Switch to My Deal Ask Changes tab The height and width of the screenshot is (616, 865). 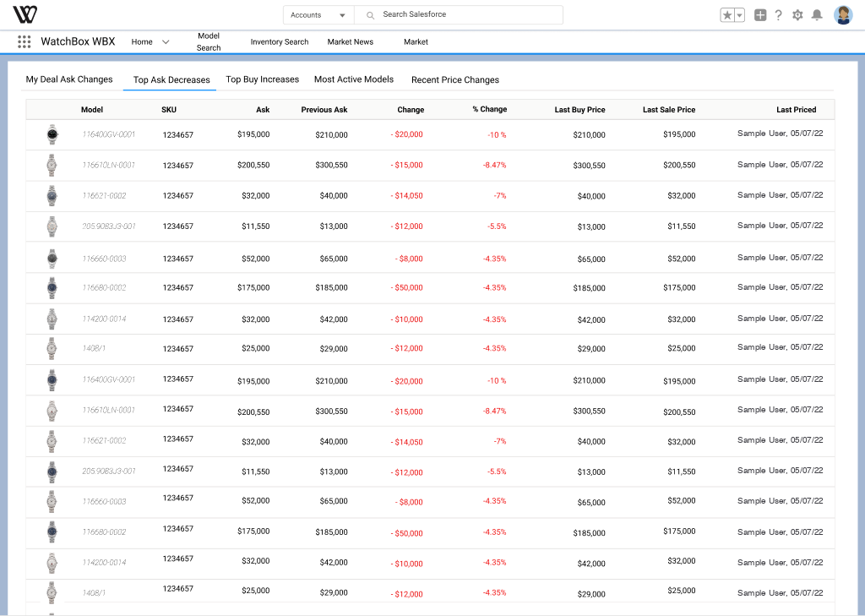[x=69, y=79]
